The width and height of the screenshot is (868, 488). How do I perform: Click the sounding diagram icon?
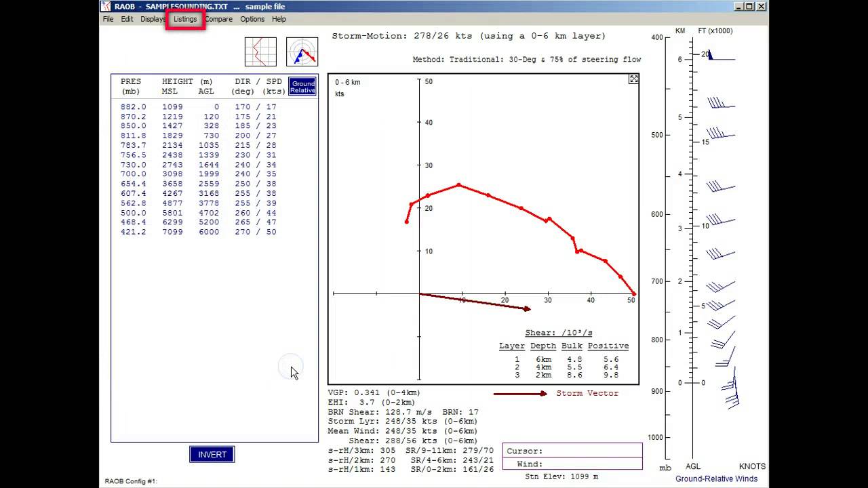pyautogui.click(x=260, y=52)
